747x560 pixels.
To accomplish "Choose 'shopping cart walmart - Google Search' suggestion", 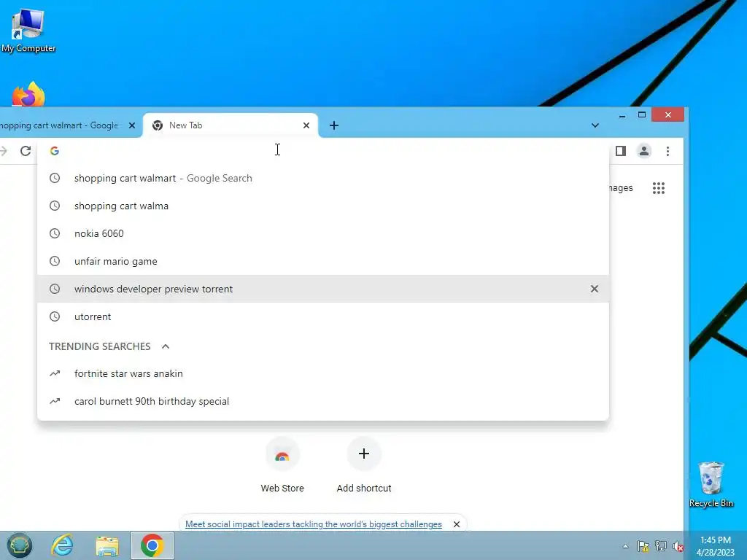I will click(x=323, y=178).
